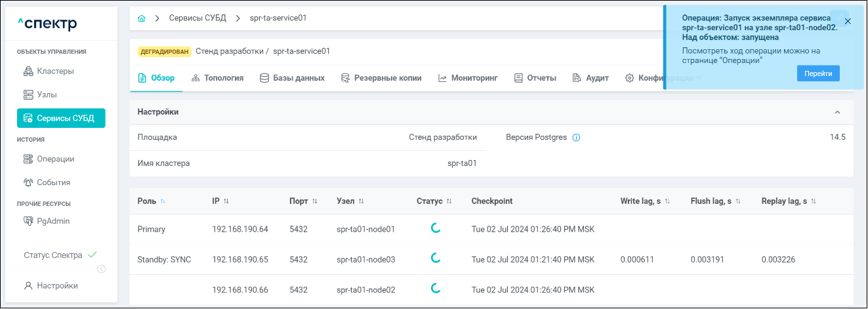Viewport: 868px width, 309px height.
Task: Open Кластеры in the sidebar
Action: pyautogui.click(x=55, y=71)
